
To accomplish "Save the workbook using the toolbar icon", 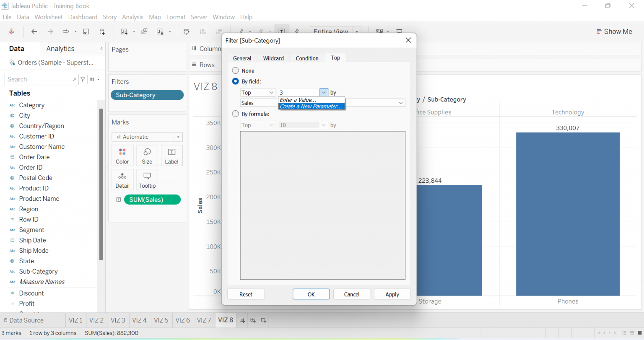I will coord(86,31).
